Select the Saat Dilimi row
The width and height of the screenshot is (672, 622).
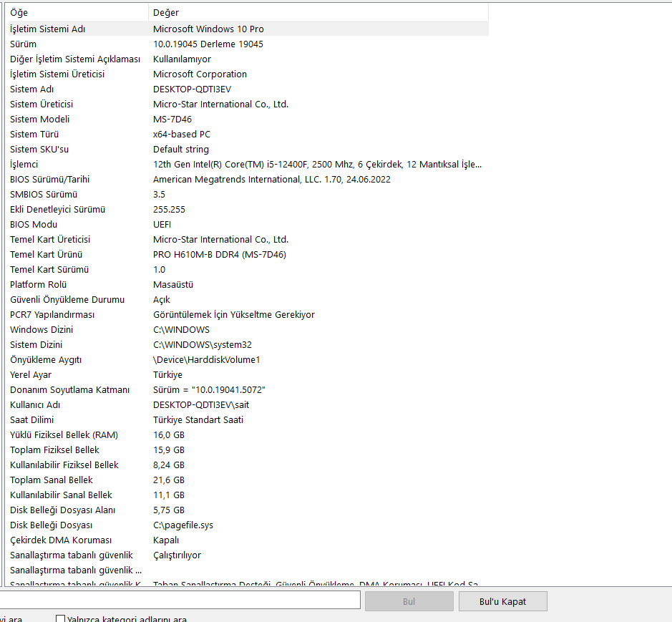(x=248, y=419)
